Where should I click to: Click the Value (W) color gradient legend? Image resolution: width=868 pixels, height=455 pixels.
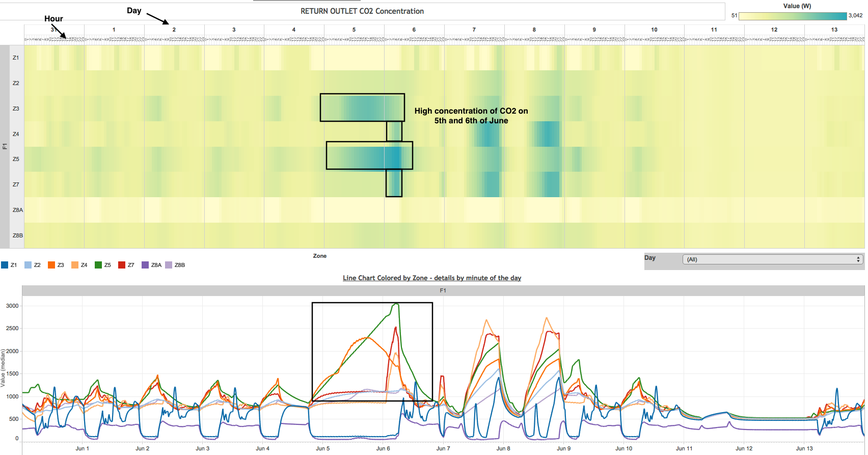[792, 16]
